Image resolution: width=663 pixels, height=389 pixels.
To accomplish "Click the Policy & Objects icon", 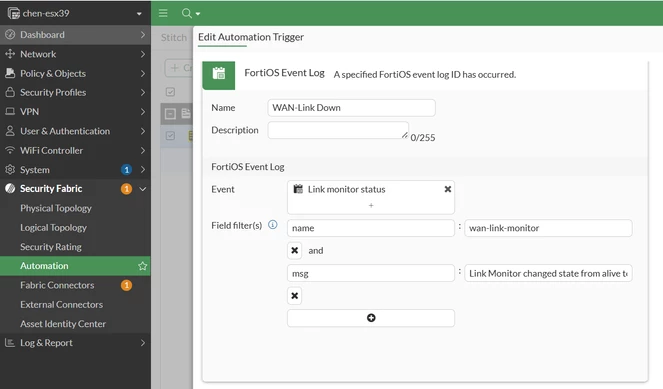I will 10,73.
